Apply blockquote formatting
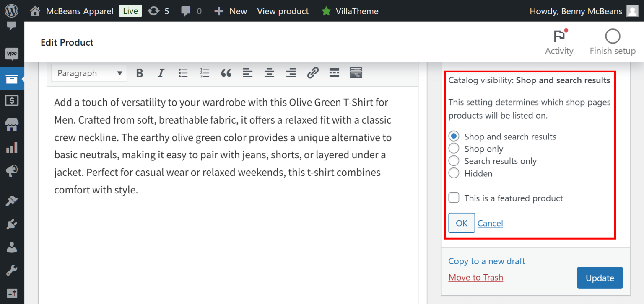Screen dimensions: 644x304 226,73
